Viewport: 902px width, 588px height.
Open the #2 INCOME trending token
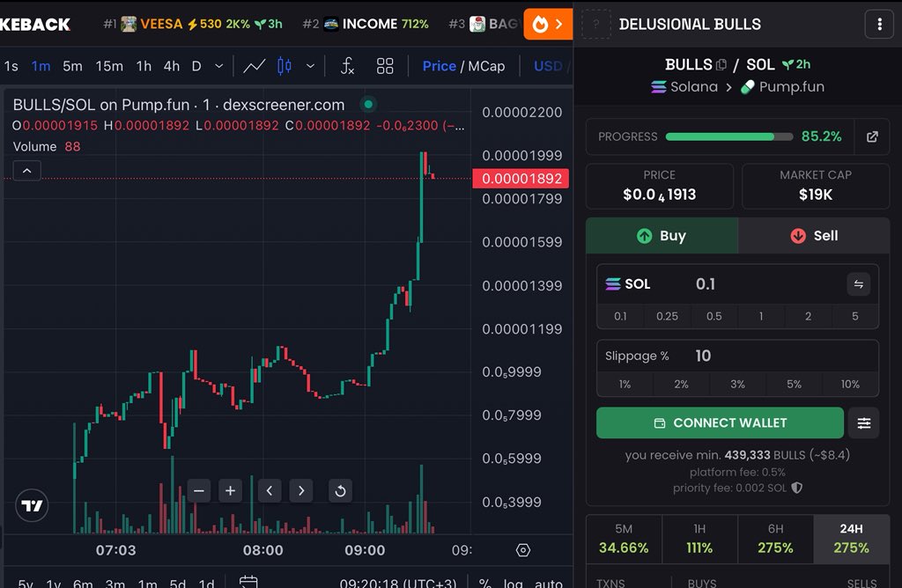pos(366,24)
